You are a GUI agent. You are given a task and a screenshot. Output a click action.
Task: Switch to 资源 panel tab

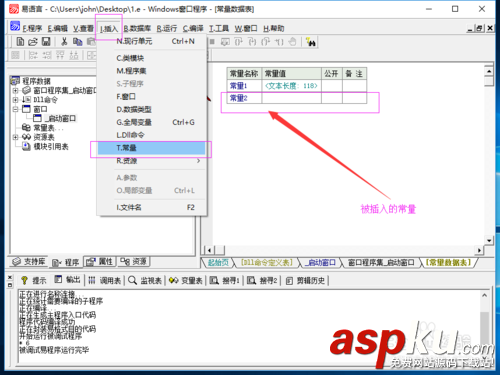tap(133, 262)
